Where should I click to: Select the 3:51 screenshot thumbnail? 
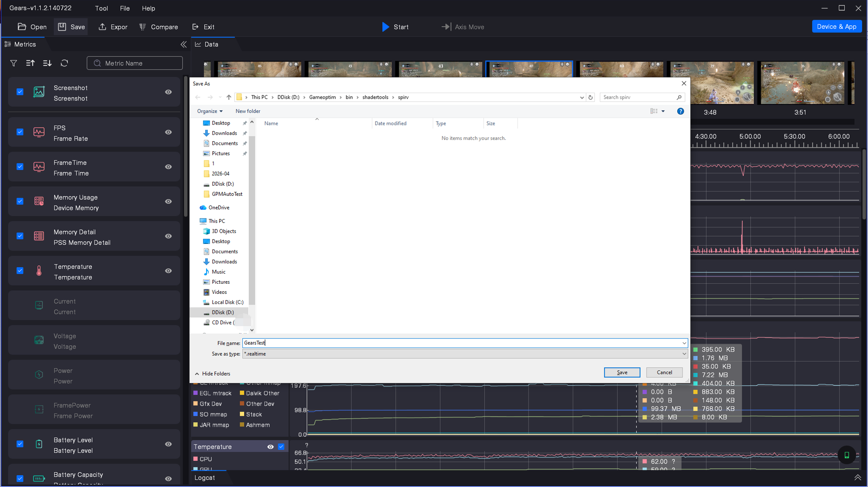pos(802,83)
